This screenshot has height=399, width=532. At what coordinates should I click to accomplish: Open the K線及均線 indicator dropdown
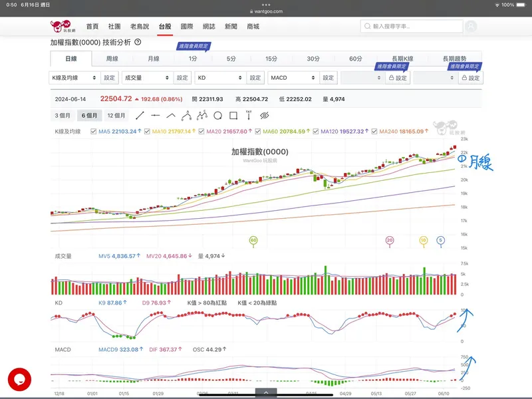point(75,78)
